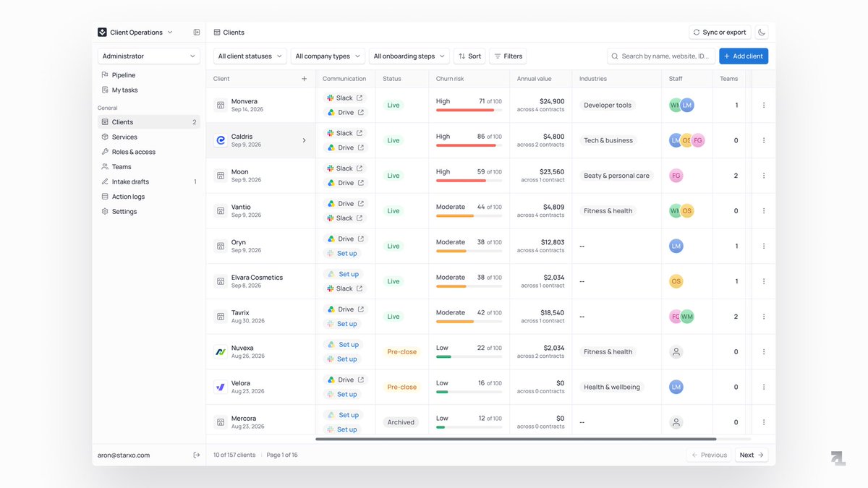Click the Sync or export button
The image size is (868, 488).
click(x=720, y=33)
